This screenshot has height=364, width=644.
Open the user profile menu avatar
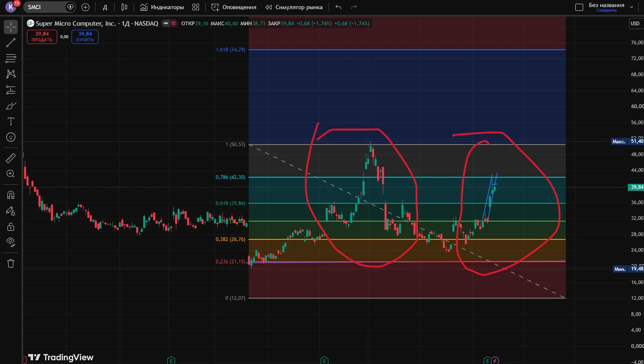coord(11,7)
